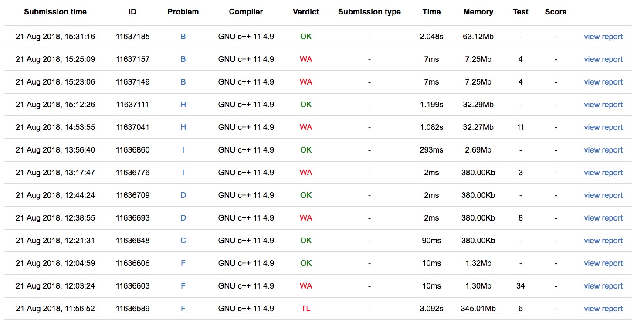Screen dimensions: 644x326
Task: Click submission ID 11636693
Action: pyautogui.click(x=132, y=218)
